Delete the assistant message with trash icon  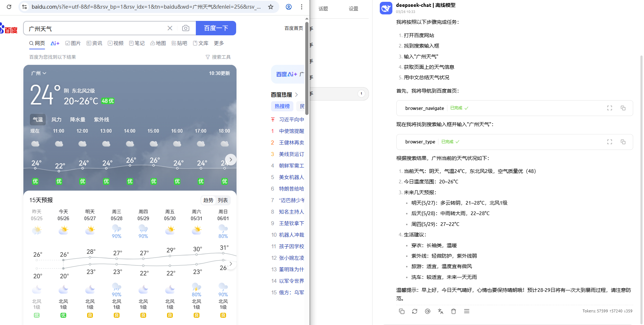(x=454, y=311)
